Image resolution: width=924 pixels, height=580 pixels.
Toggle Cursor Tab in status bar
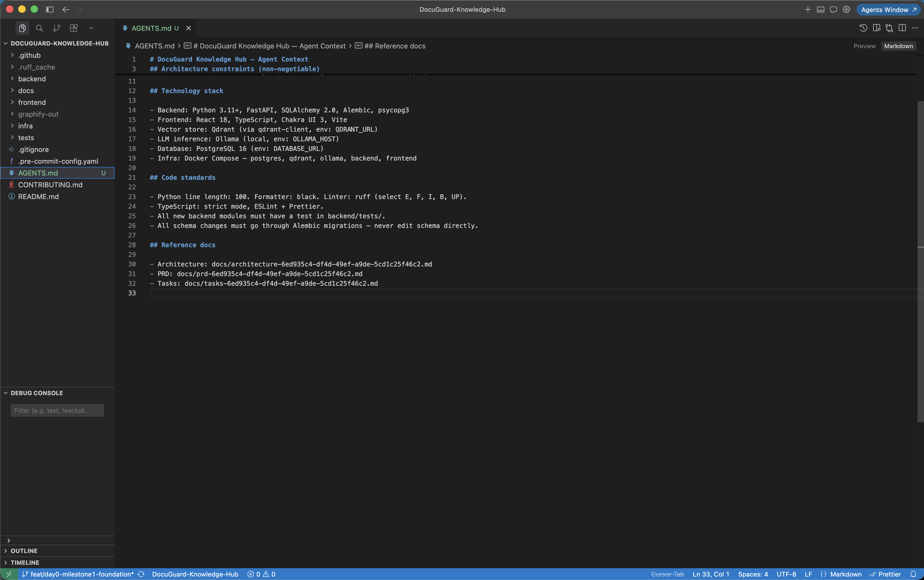pos(667,574)
